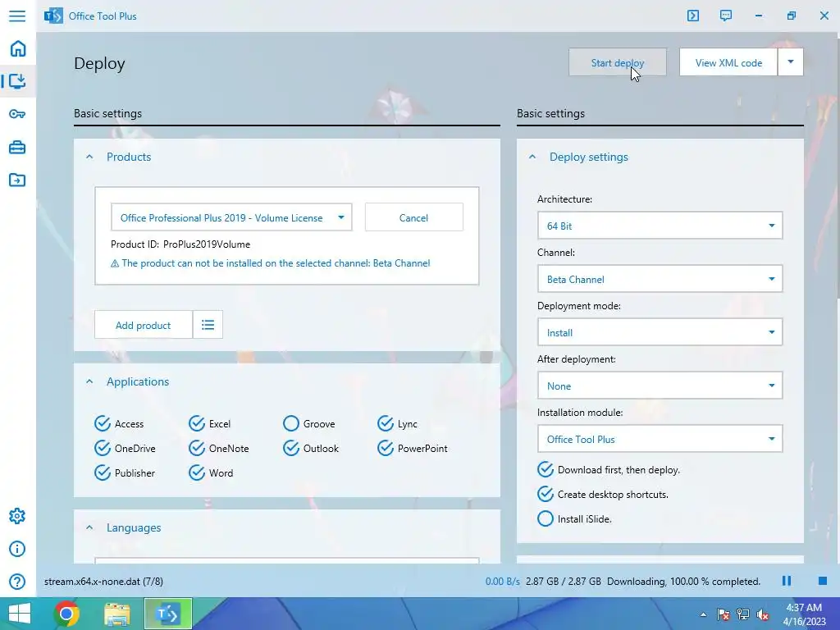
Task: Open the Help question mark icon
Action: [17, 582]
